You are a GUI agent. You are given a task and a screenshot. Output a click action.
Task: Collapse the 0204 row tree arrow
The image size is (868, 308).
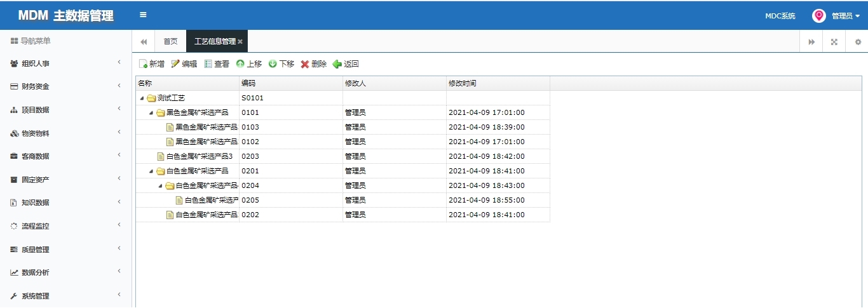coord(160,186)
